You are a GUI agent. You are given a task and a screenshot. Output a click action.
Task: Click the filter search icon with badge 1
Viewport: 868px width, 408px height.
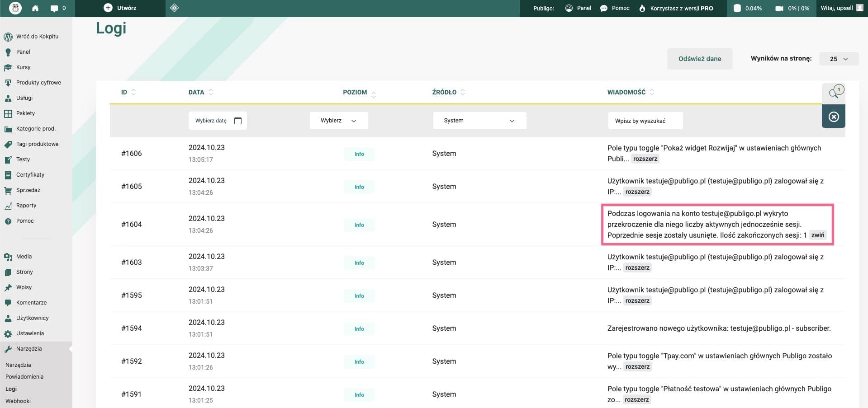coord(834,93)
